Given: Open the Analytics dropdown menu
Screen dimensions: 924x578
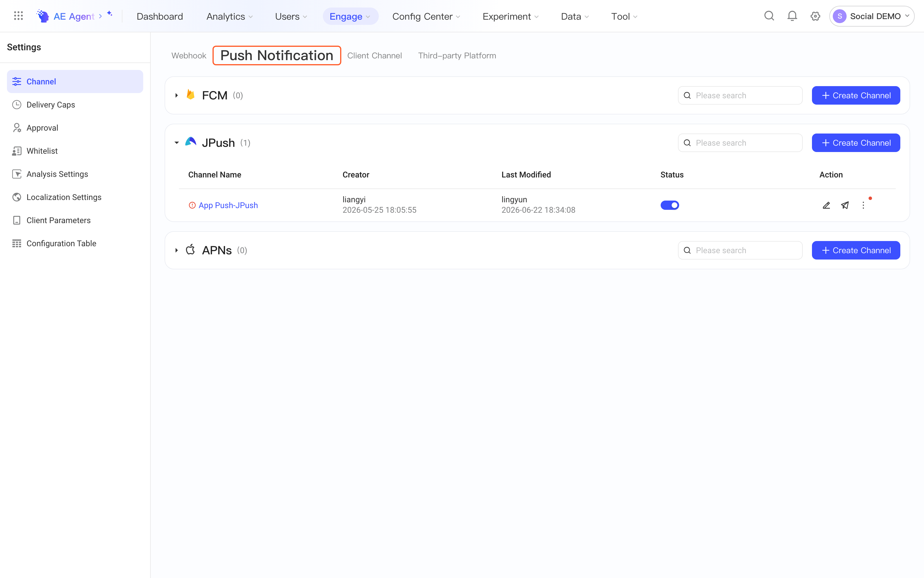Looking at the screenshot, I should click(230, 16).
